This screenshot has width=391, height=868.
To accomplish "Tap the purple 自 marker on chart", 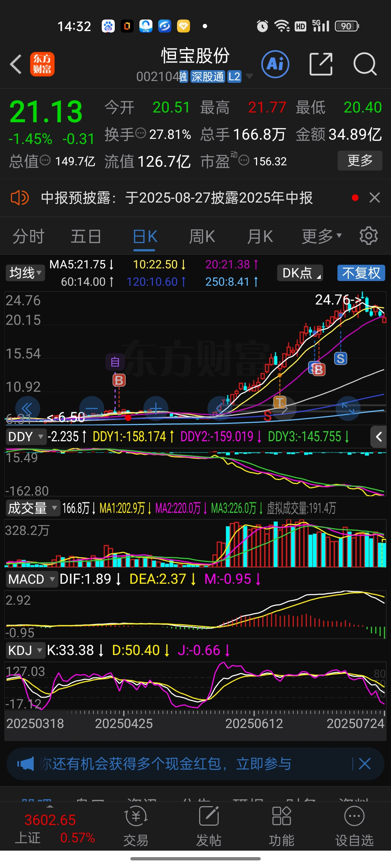I will click(115, 362).
